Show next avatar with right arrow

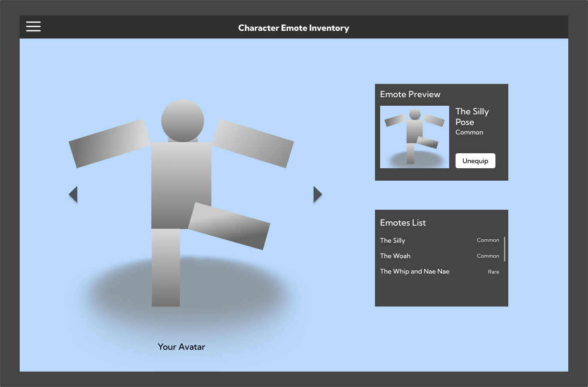click(x=318, y=194)
